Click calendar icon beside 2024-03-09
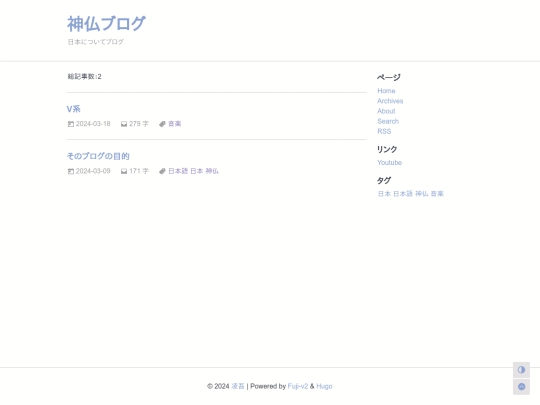Image resolution: width=540 pixels, height=405 pixels. (71, 171)
